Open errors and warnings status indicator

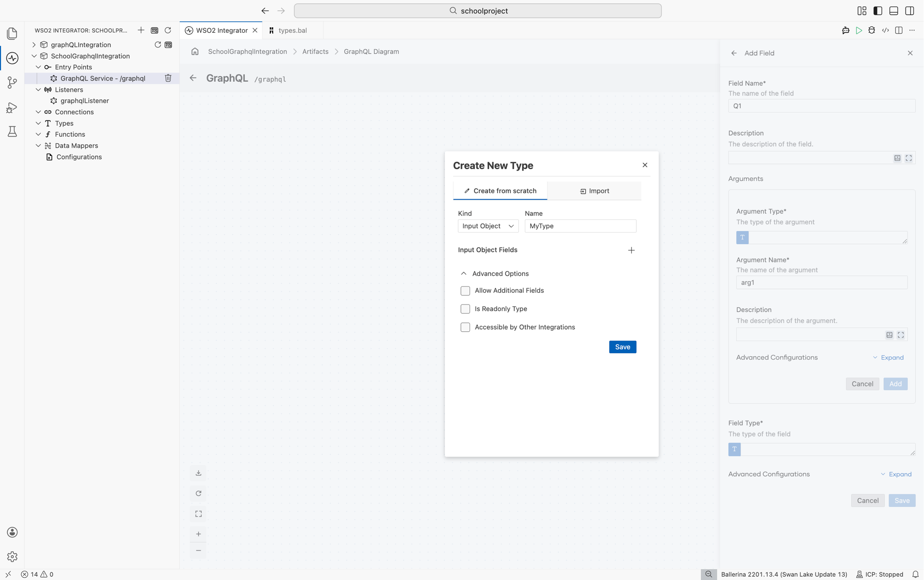click(37, 574)
